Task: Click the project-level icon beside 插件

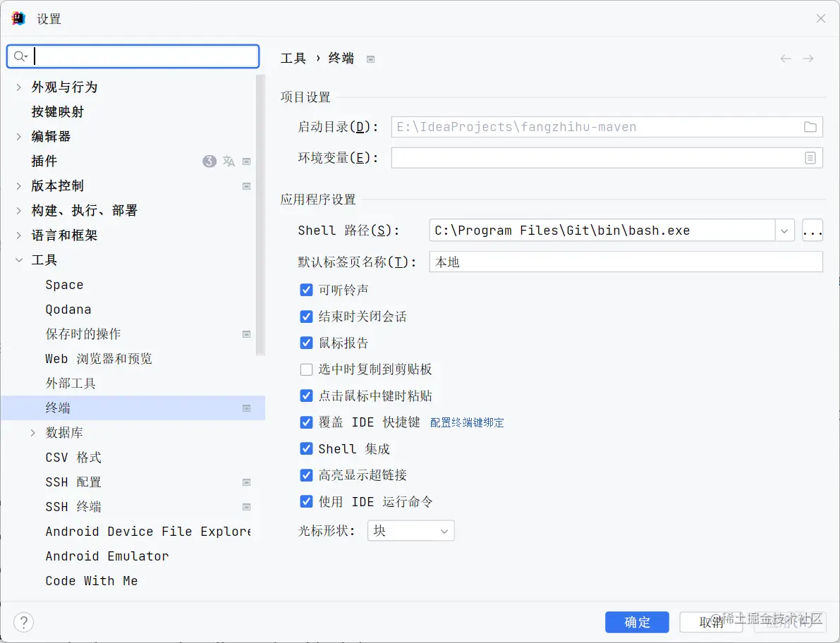Action: [x=246, y=161]
